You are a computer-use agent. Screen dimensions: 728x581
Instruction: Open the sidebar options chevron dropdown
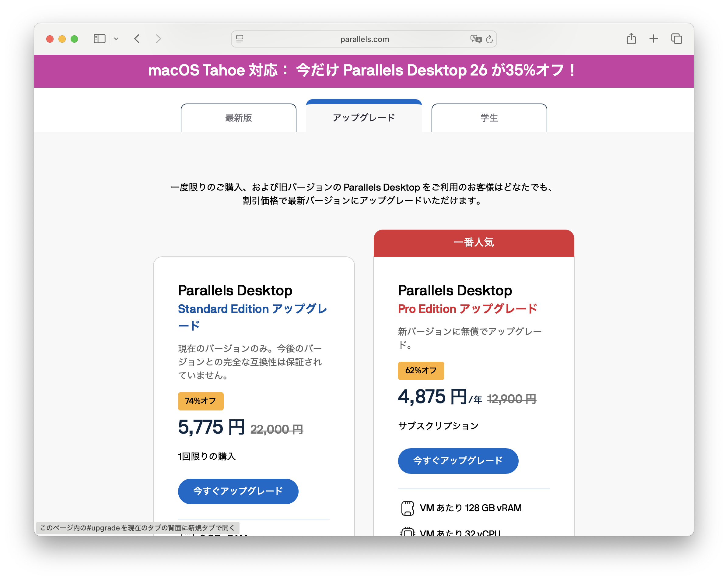coord(116,39)
